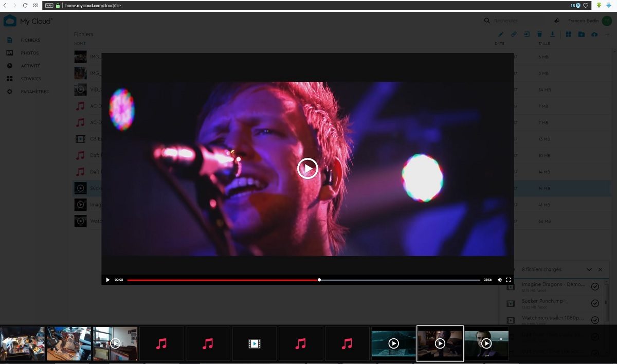
Task: Click the share link icon
Action: tap(514, 34)
